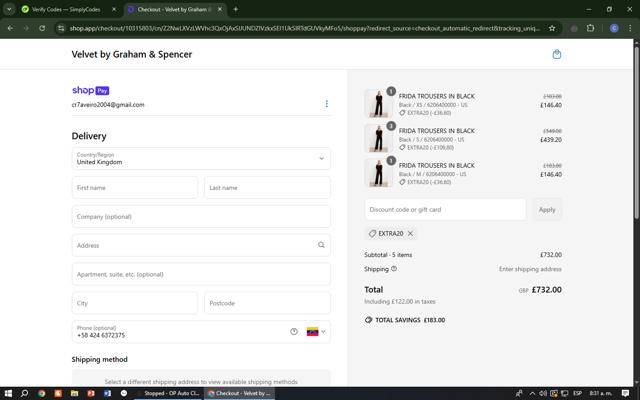Click the Company (optional) field

(x=201, y=216)
